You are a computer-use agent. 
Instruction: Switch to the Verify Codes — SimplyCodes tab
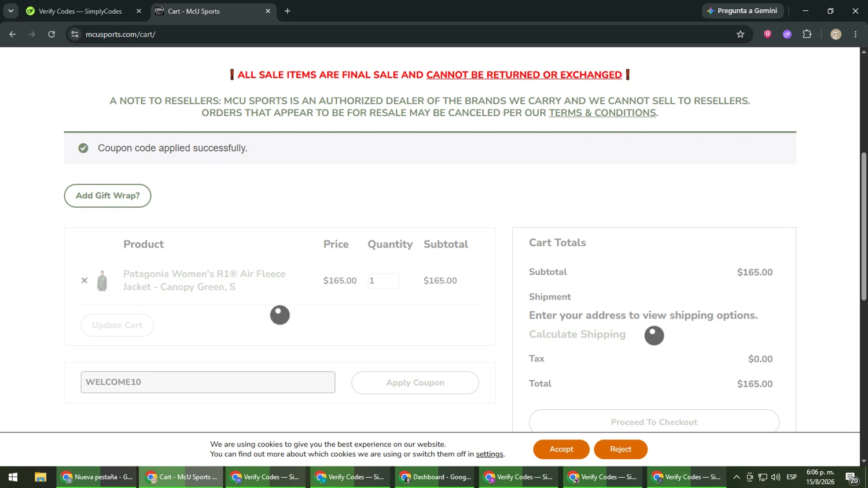pos(80,11)
